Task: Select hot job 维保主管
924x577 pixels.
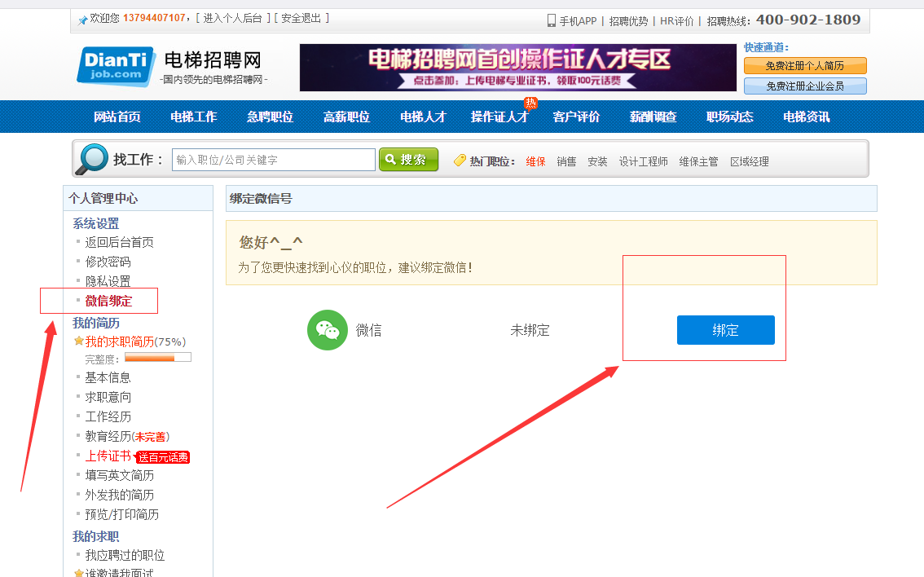Action: 698,161
